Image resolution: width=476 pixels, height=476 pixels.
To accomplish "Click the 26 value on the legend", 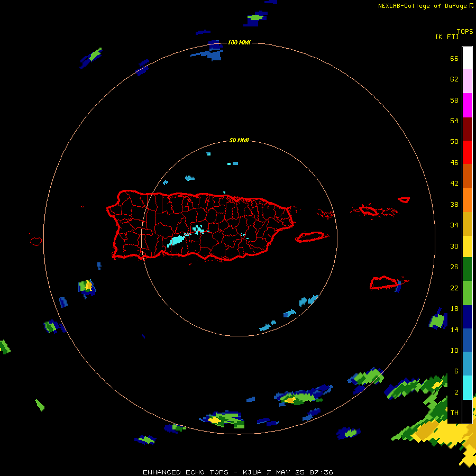I will point(454,267).
